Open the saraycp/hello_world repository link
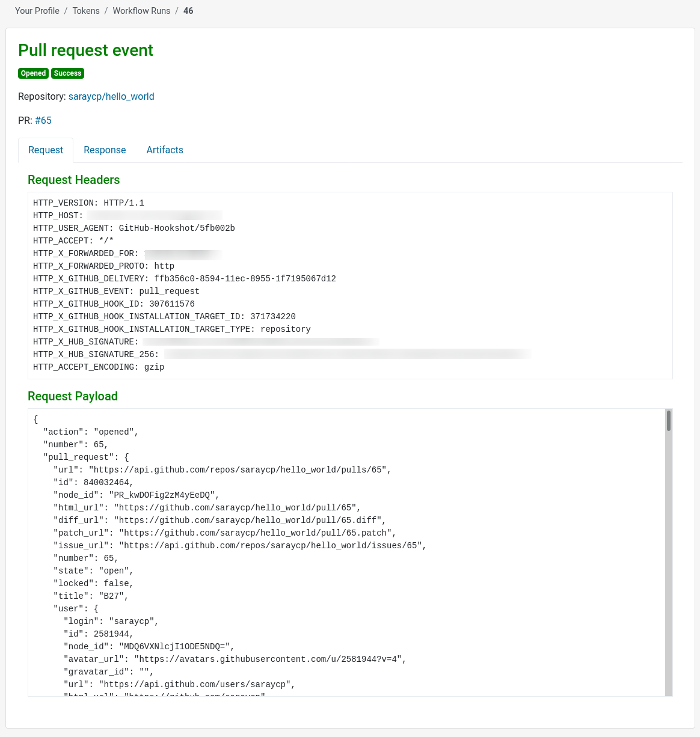This screenshot has width=700, height=737. [x=111, y=96]
